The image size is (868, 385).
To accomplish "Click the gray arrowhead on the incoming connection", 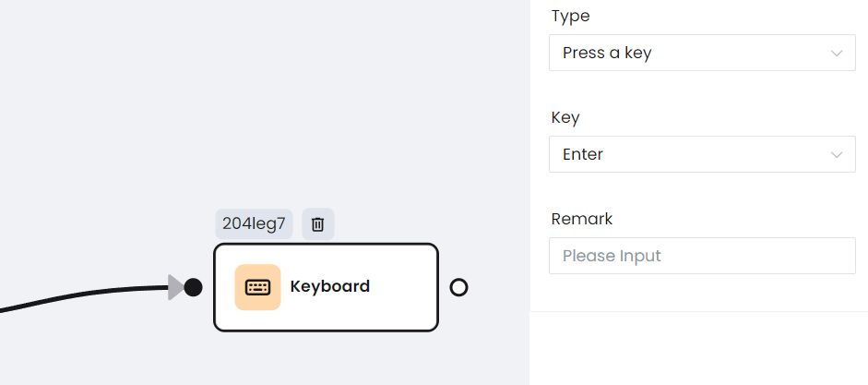I will [176, 287].
